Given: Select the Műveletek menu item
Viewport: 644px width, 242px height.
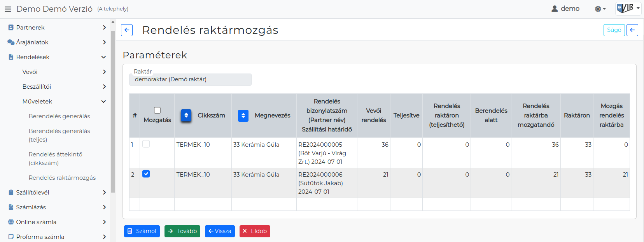Looking at the screenshot, I should [37, 102].
